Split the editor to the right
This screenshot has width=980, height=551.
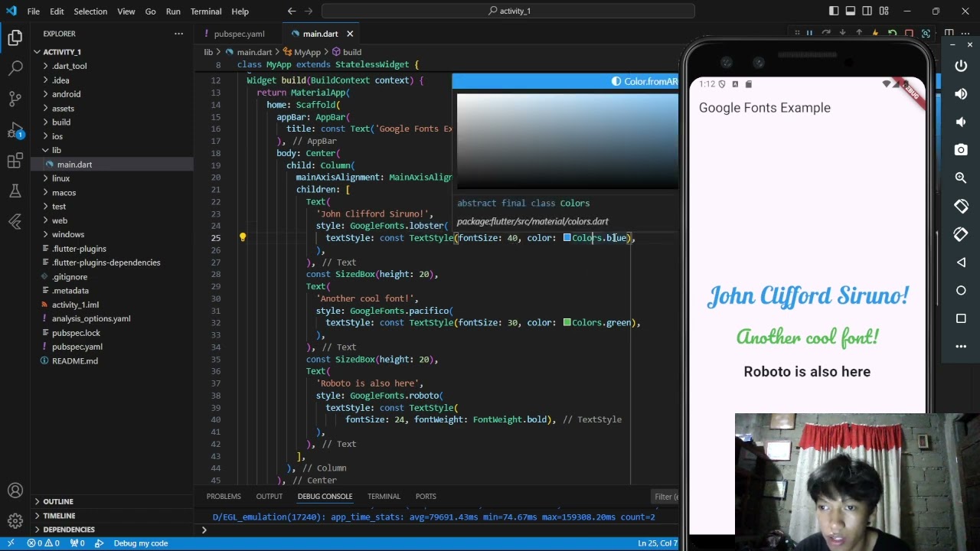point(949,34)
